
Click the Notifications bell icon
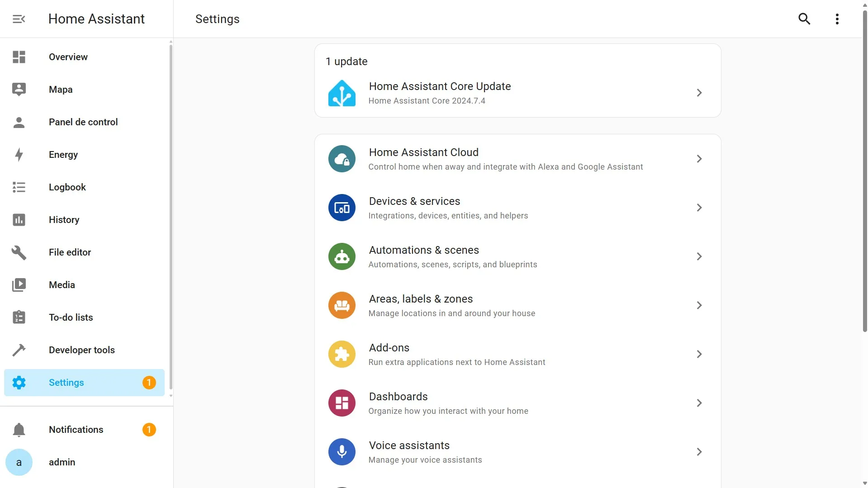coord(19,430)
